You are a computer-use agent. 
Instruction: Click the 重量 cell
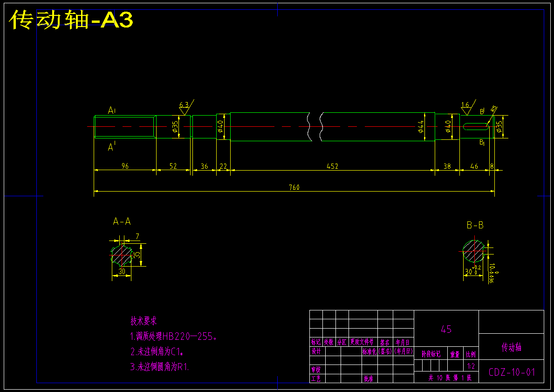coord(455,354)
